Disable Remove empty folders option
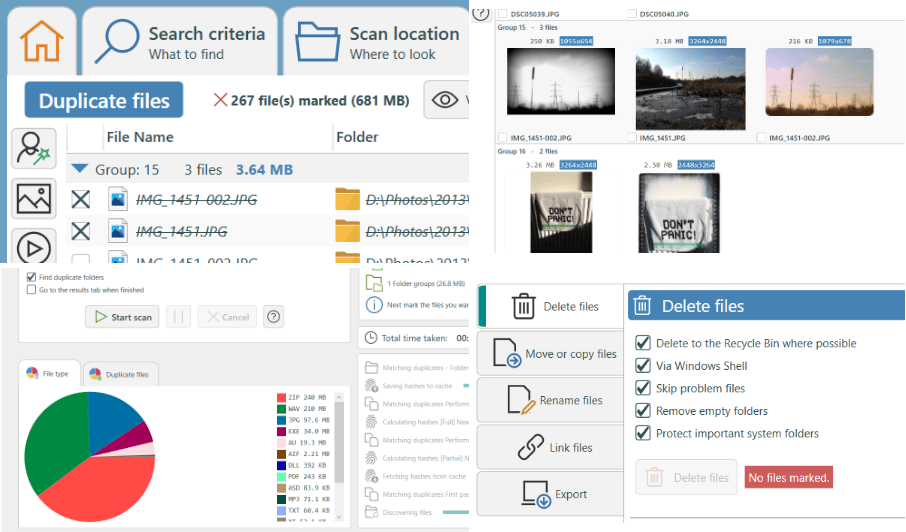Viewport: 906px width, 532px height. pos(643,411)
